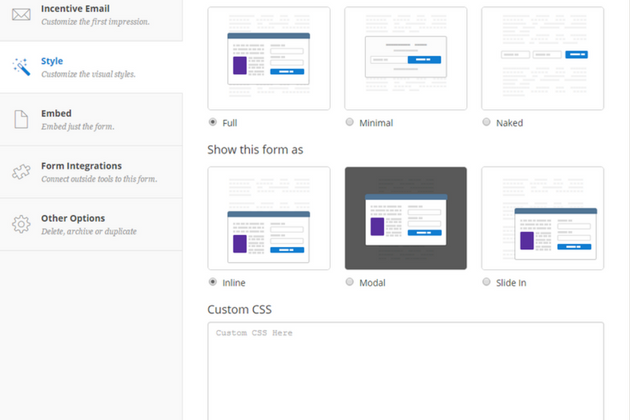Pick the Inline layout preview thumbnail
The height and width of the screenshot is (420, 630).
pos(269,218)
